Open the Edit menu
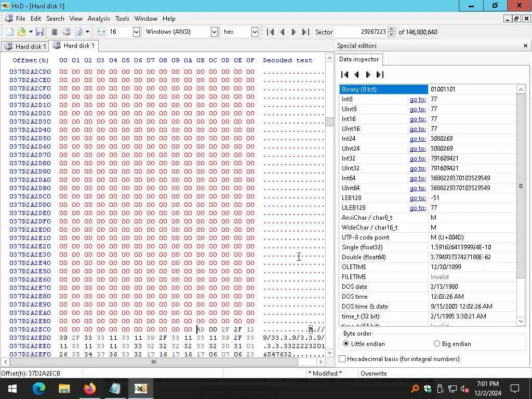The height and width of the screenshot is (399, 532). click(x=36, y=19)
